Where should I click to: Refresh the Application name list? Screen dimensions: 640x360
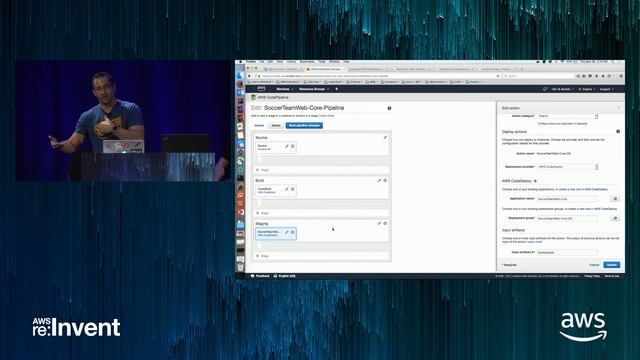point(615,198)
